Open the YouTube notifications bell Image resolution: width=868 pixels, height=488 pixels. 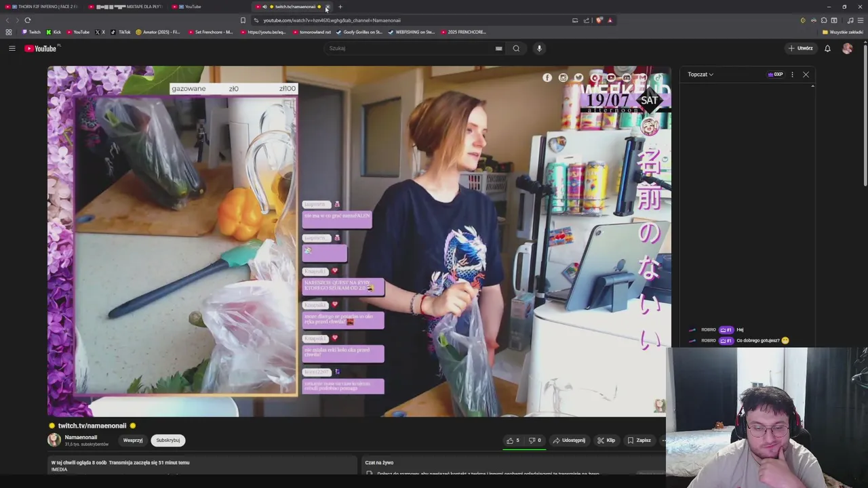point(827,48)
